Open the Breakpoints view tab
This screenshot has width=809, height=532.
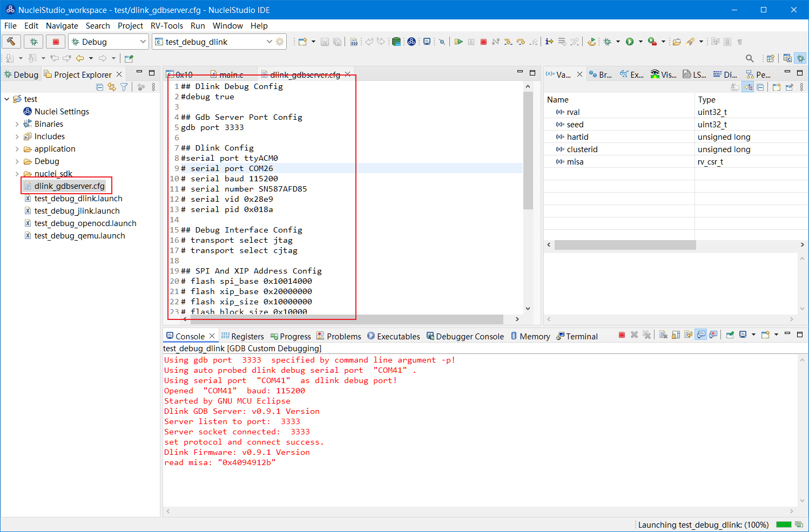pyautogui.click(x=600, y=74)
